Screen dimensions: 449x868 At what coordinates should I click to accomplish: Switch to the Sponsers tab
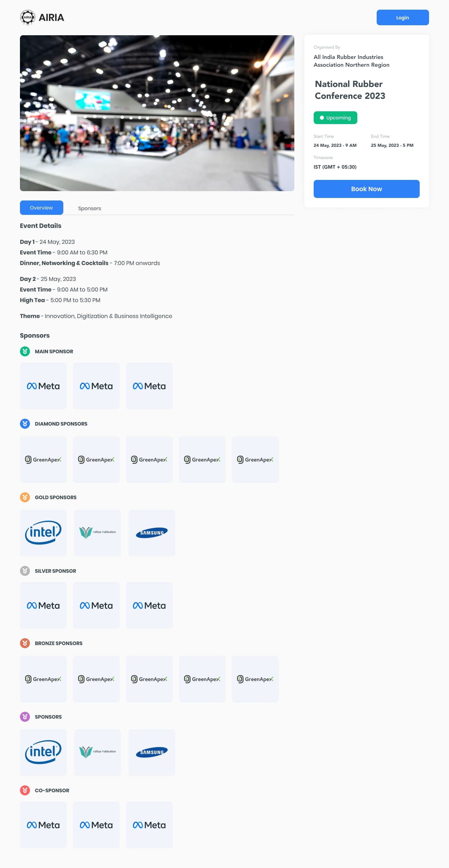tap(89, 208)
